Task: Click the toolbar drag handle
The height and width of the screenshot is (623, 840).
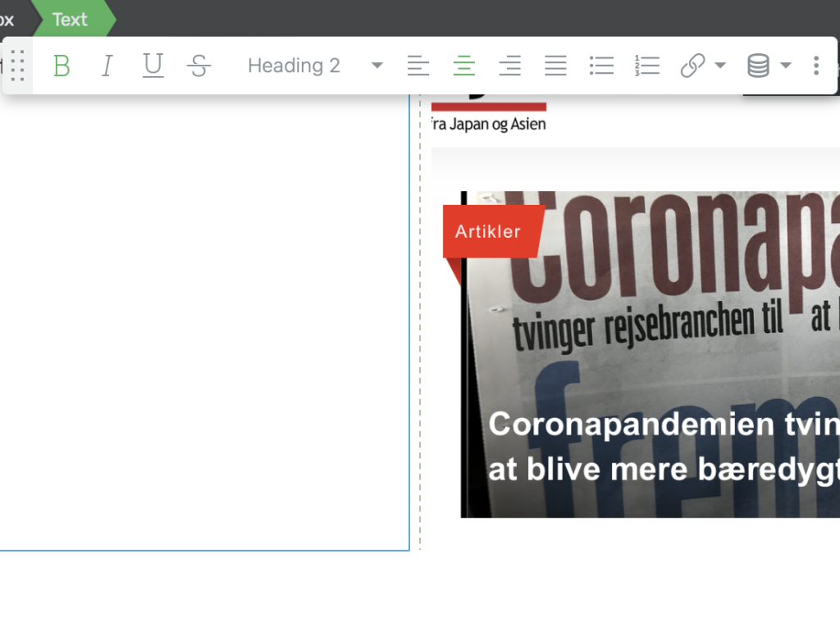Action: point(18,66)
